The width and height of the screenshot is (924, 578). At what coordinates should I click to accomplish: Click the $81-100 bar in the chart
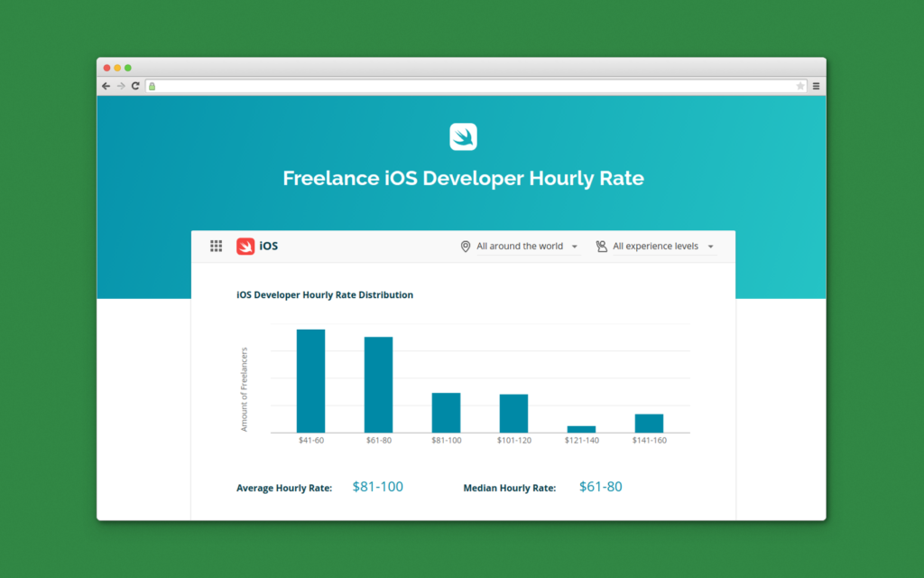click(446, 413)
